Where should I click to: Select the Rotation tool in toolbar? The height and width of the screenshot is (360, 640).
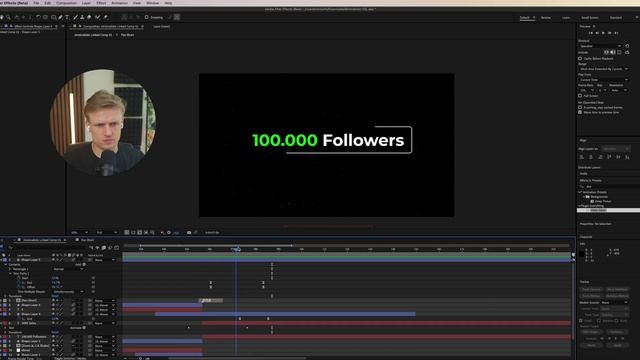38,17
